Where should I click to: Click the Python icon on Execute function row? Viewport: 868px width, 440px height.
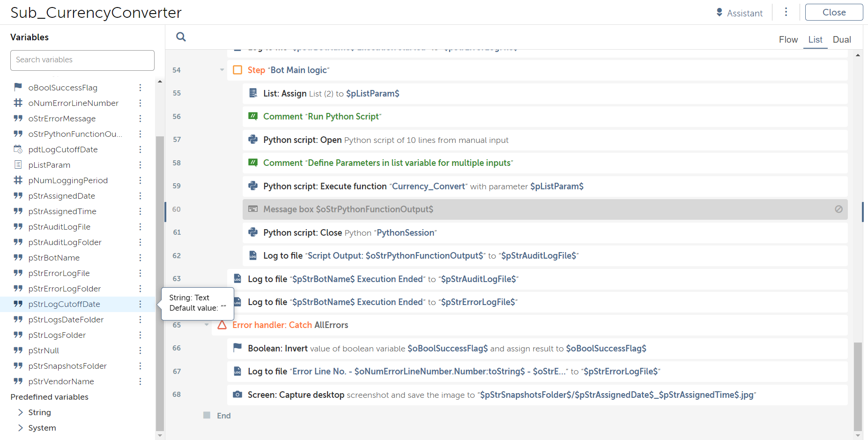(253, 186)
